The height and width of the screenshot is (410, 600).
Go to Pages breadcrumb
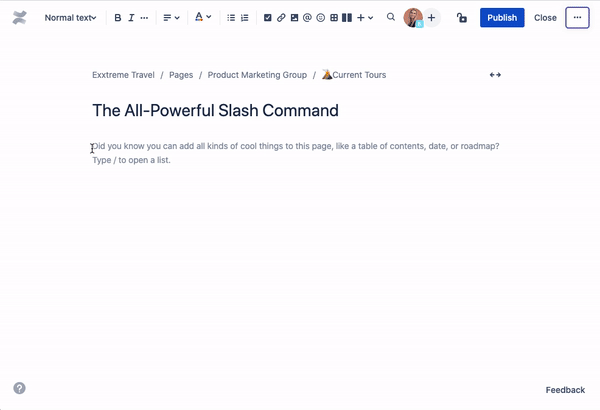pos(181,75)
